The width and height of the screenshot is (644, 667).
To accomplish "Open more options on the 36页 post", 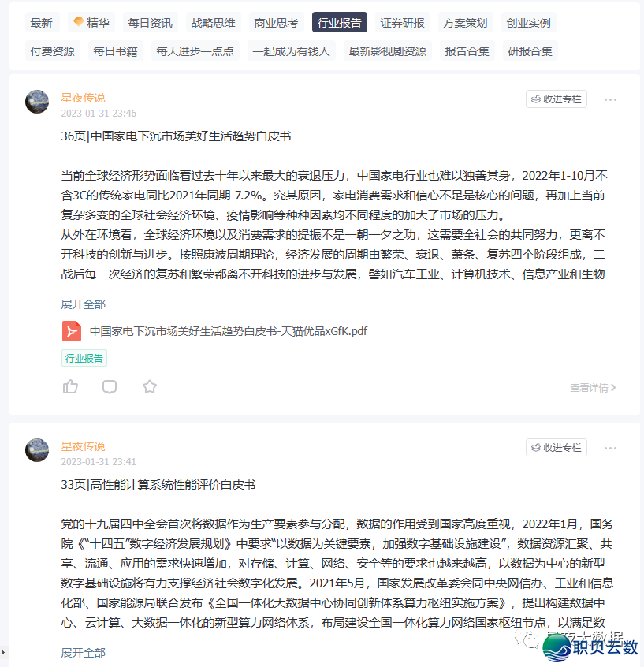I will tap(610, 99).
